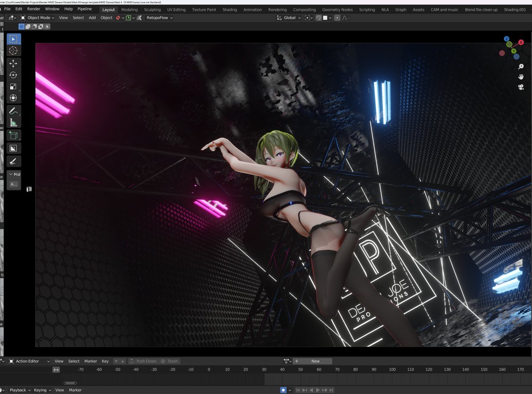Open the Action Editor mode dropdown
532x394 pixels.
(x=30, y=361)
